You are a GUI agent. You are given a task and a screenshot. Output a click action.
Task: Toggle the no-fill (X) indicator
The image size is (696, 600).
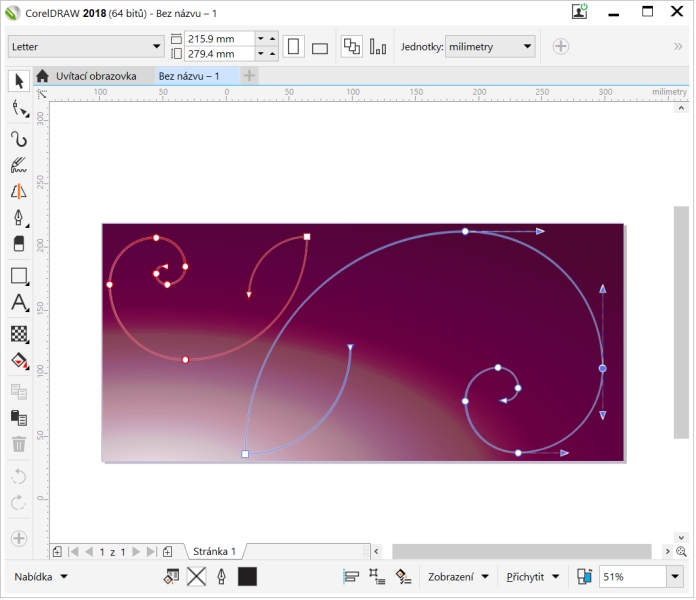(197, 577)
